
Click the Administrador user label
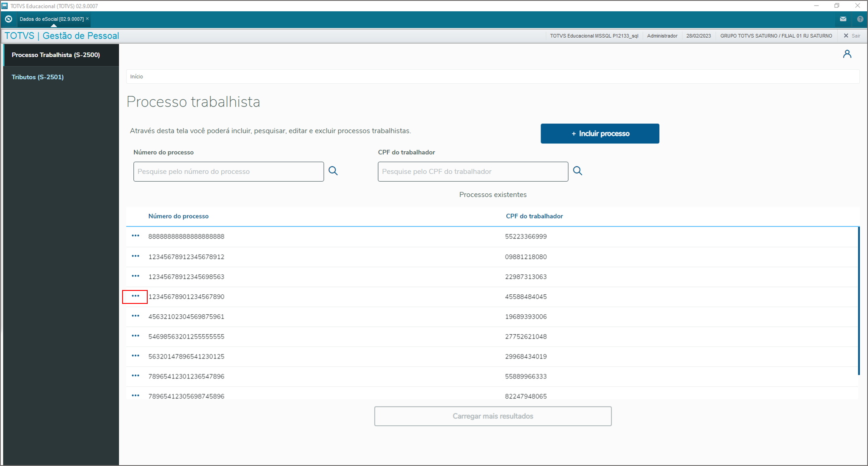tap(662, 36)
